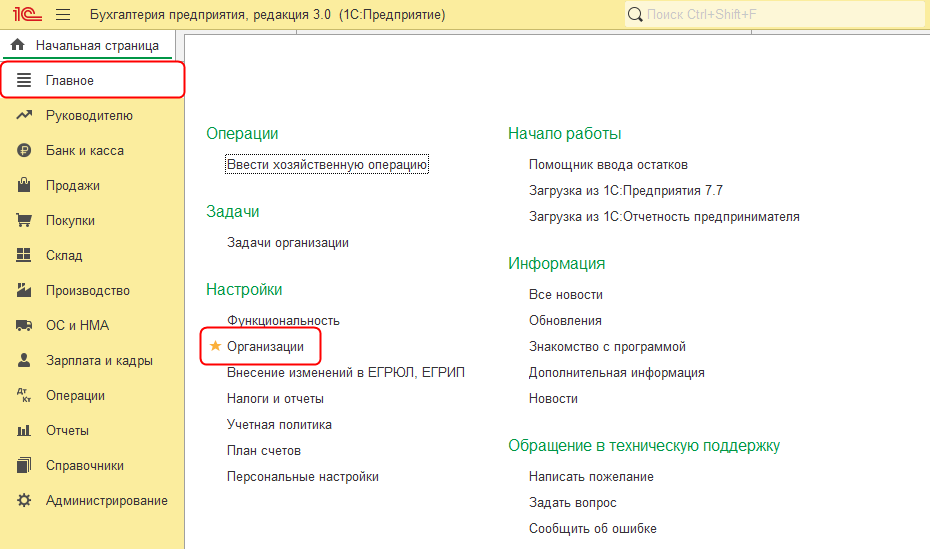Open Учетная политика link
The width and height of the screenshot is (930, 549).
(279, 424)
